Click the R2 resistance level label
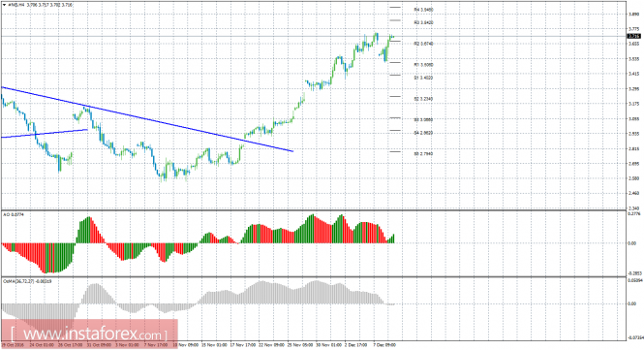Image resolution: width=644 pixels, height=350 pixels. point(423,44)
